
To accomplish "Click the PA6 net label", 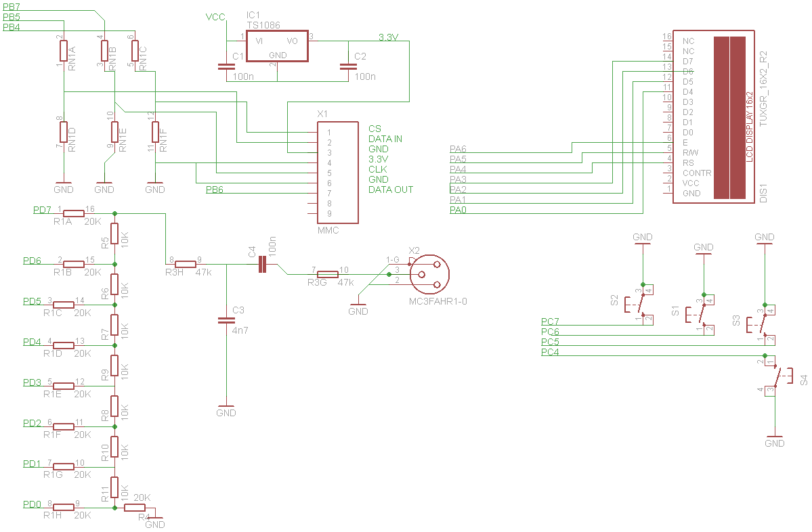I will point(458,150).
